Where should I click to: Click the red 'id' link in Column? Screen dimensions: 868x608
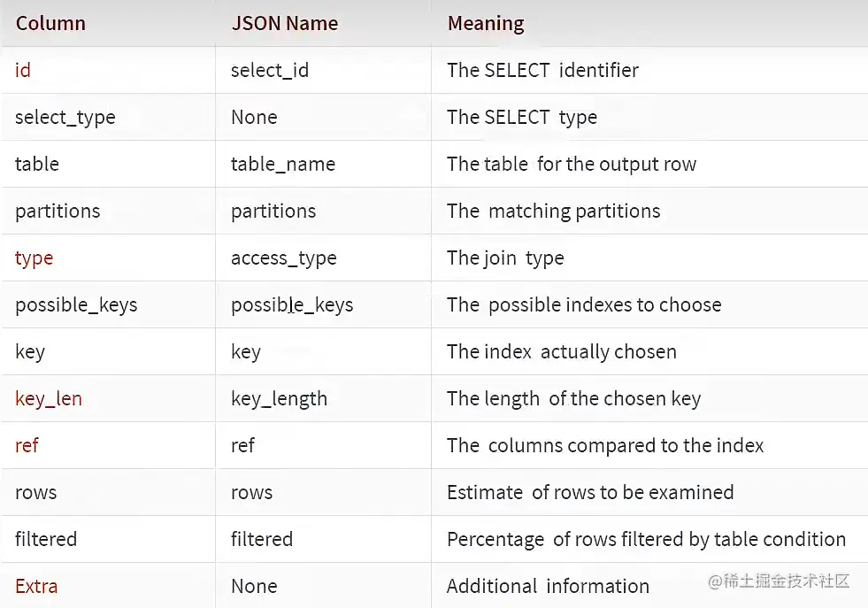coord(23,70)
